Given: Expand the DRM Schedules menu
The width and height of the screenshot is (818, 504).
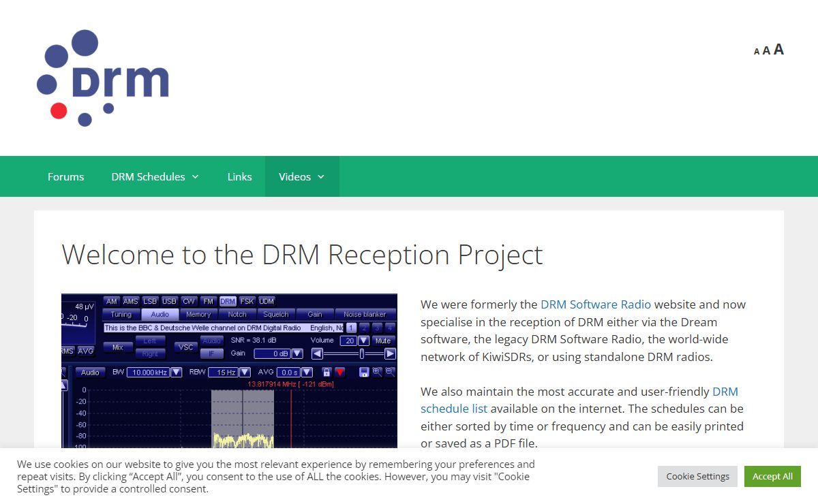Looking at the screenshot, I should coord(155,176).
